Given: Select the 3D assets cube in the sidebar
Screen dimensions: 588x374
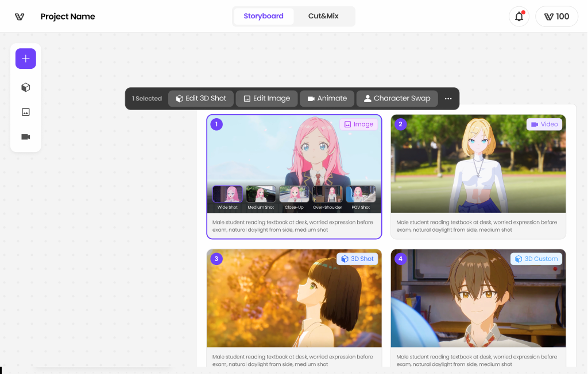Looking at the screenshot, I should coord(25,87).
